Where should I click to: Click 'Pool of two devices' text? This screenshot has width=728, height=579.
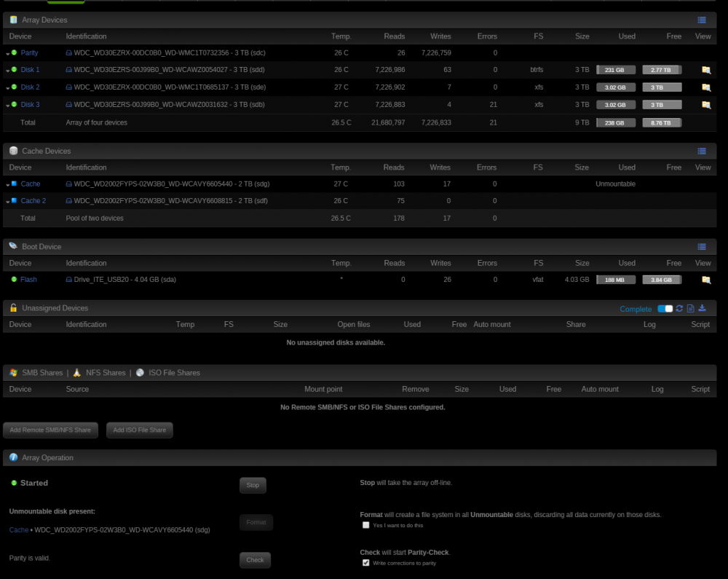click(95, 218)
